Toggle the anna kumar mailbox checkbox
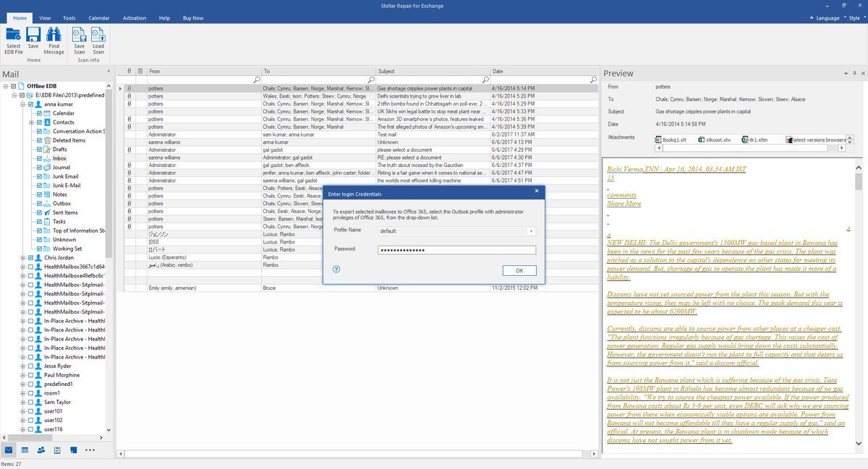 (31, 104)
